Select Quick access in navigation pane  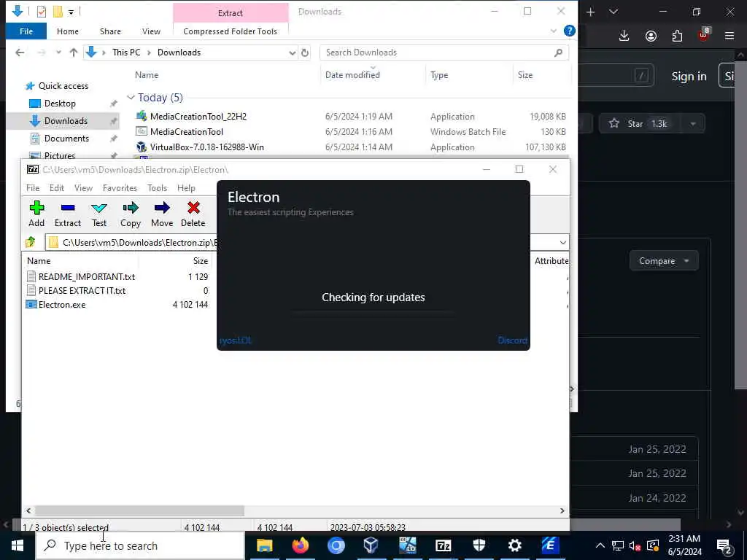(x=63, y=86)
